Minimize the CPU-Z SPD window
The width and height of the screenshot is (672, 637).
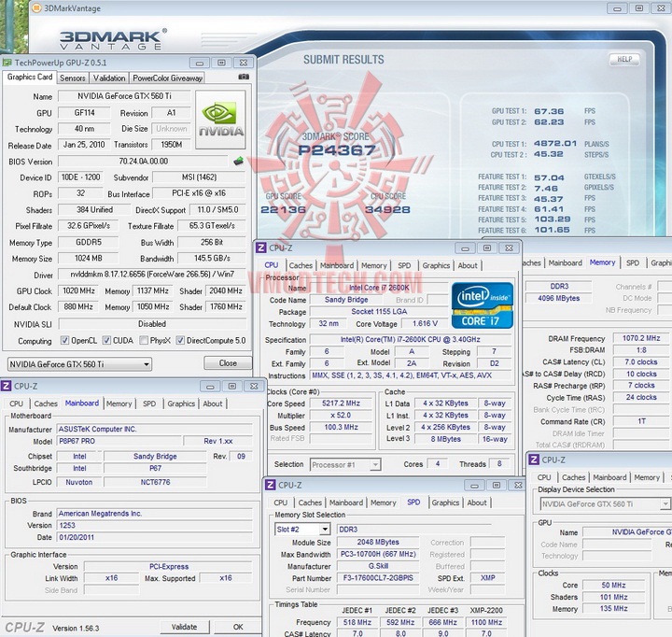(x=474, y=485)
